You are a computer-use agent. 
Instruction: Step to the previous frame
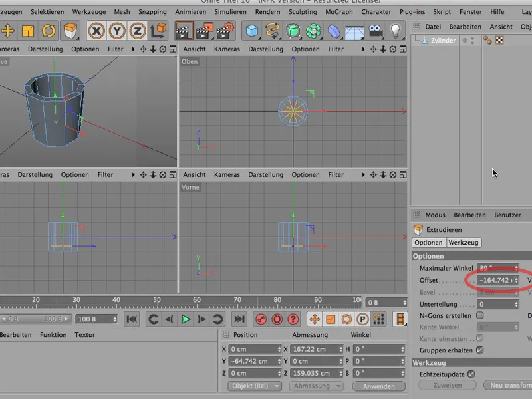(x=170, y=319)
